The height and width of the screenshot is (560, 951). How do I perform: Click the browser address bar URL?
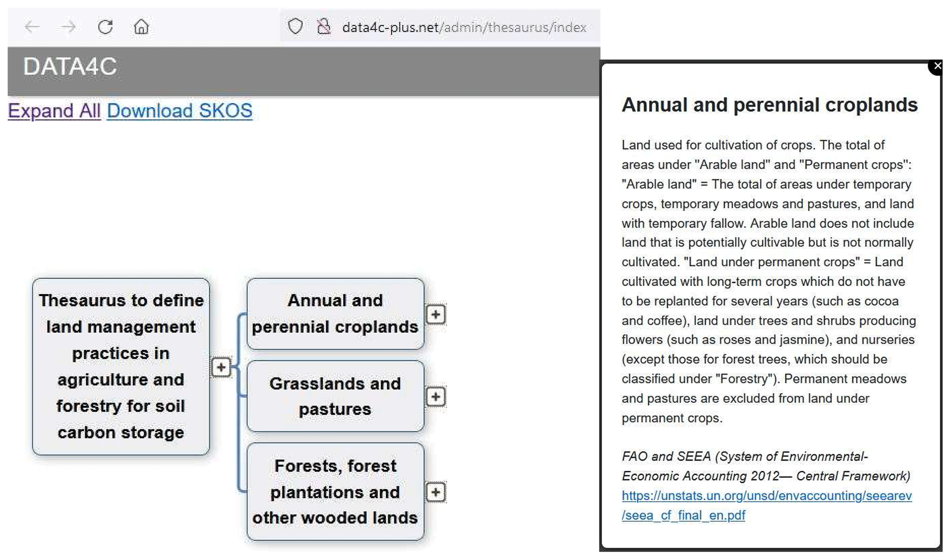coord(464,28)
